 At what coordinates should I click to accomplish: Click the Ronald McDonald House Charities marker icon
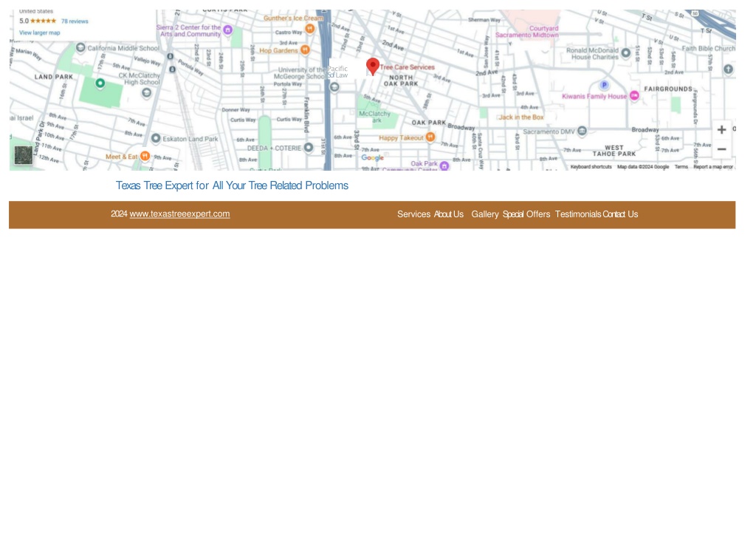pyautogui.click(x=626, y=53)
